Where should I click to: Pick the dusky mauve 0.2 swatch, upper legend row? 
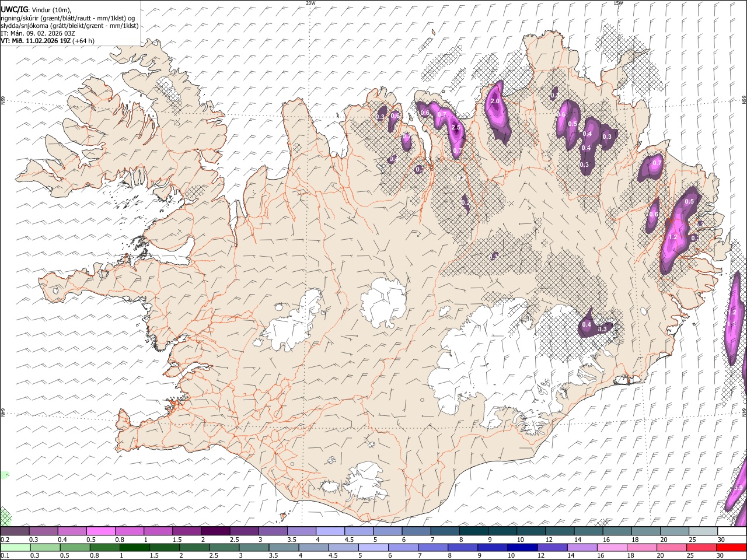coord(15,531)
